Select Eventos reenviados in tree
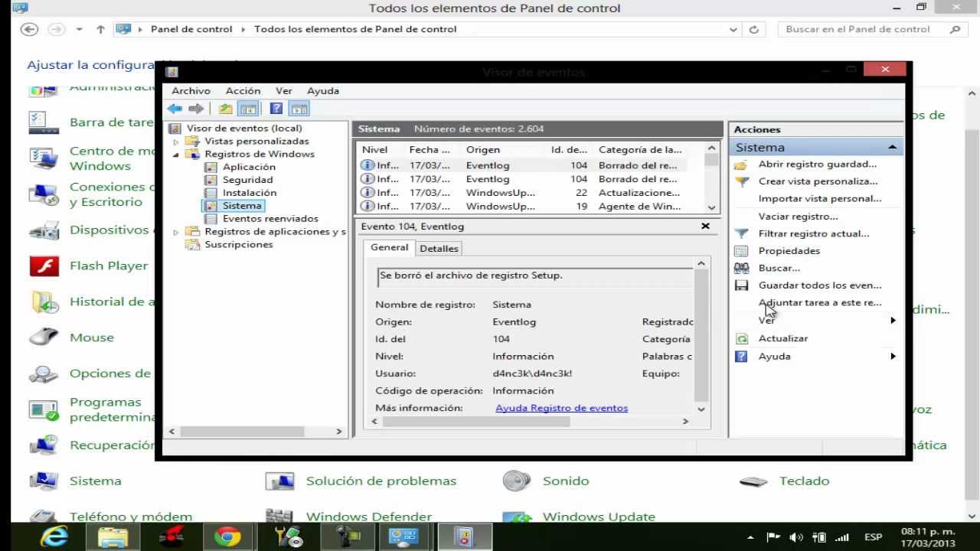The width and height of the screenshot is (980, 551). click(270, 219)
